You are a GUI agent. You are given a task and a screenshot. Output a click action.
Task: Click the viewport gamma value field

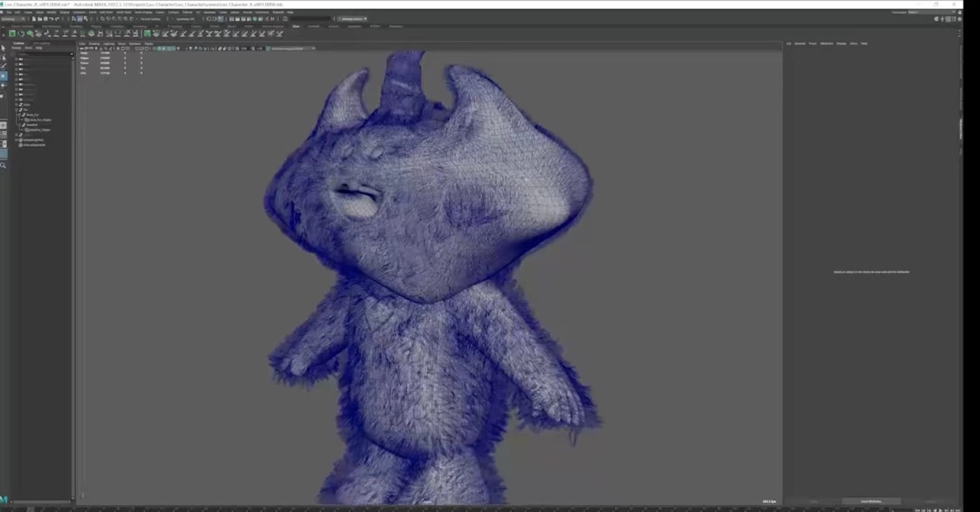pos(259,48)
